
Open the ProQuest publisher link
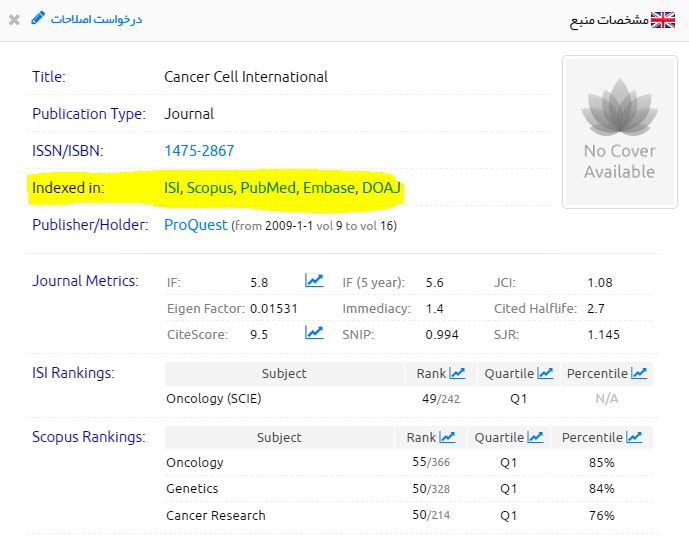click(x=195, y=225)
